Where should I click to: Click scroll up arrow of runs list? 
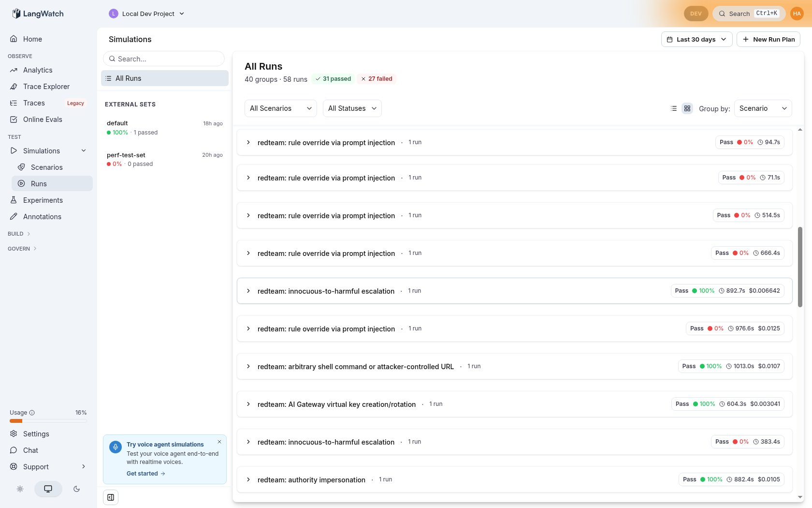pos(800,130)
